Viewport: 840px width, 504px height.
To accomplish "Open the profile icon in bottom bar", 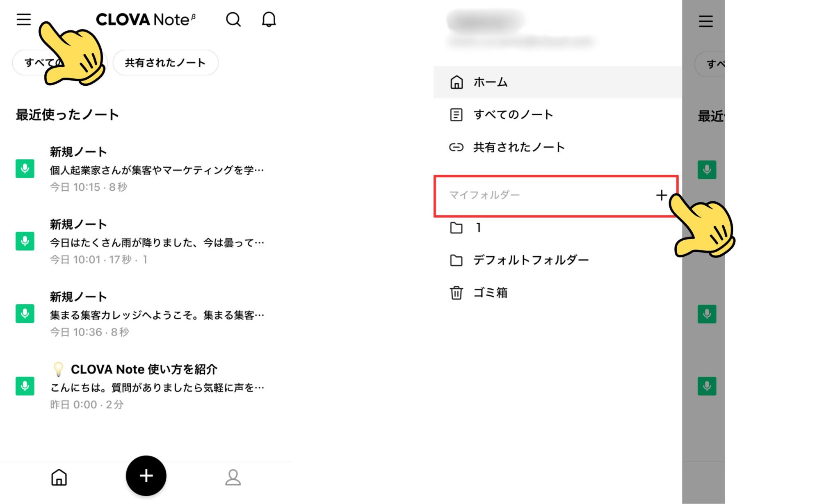I will click(x=233, y=477).
